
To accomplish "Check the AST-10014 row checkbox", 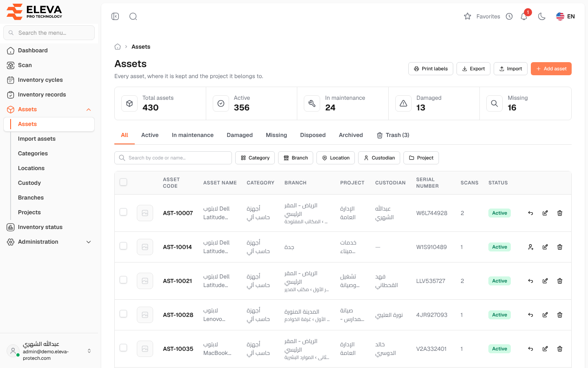I will pyautogui.click(x=123, y=246).
